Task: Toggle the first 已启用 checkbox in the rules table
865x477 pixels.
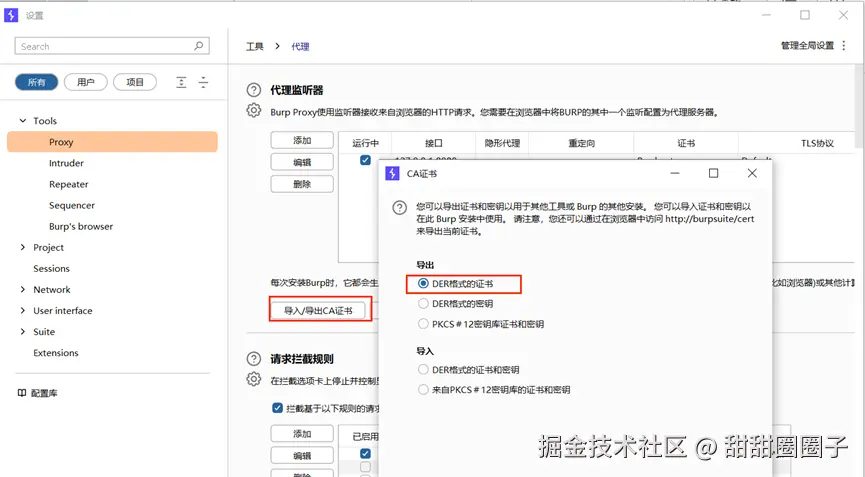Action: (365, 453)
